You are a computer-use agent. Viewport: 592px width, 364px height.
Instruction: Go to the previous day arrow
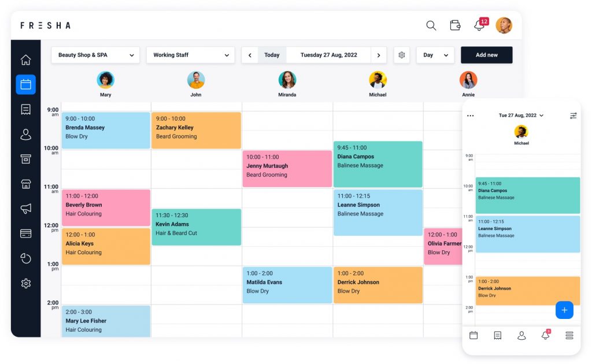point(250,55)
